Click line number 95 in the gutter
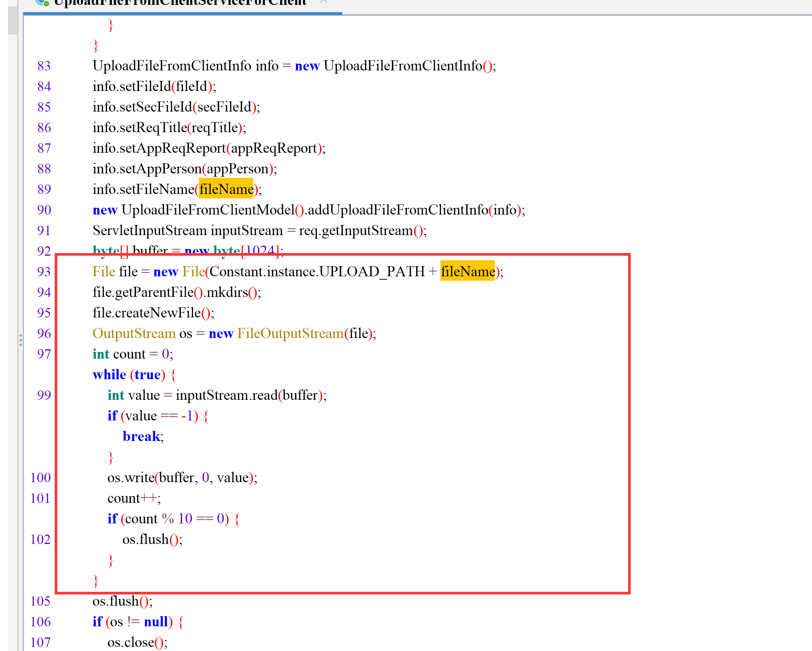The image size is (812, 651). [44, 313]
